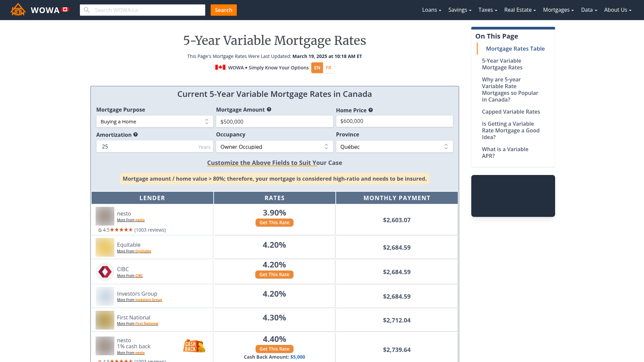644x362 pixels.
Task: Click the $2,712.04 monthly payment
Action: (397, 320)
